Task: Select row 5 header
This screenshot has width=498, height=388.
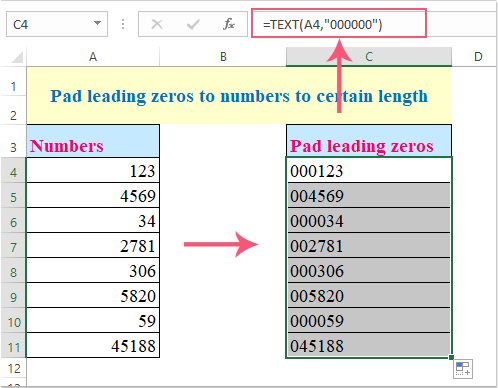Action: pos(13,195)
